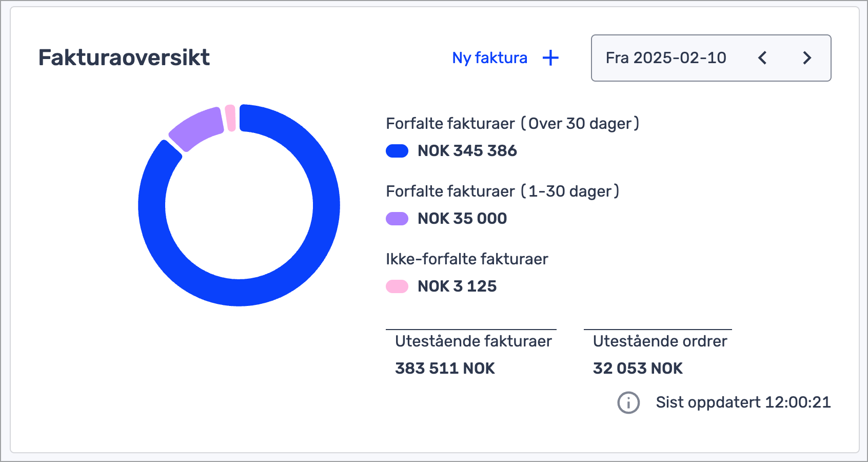Select the small pink donut chart segment
The height and width of the screenshot is (462, 868).
coord(230,118)
